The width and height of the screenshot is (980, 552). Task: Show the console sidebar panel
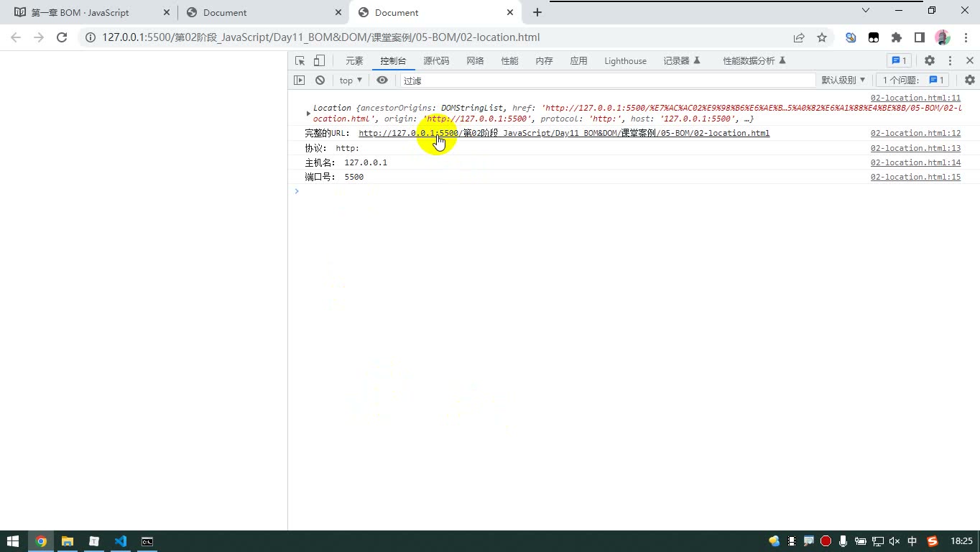click(x=300, y=80)
